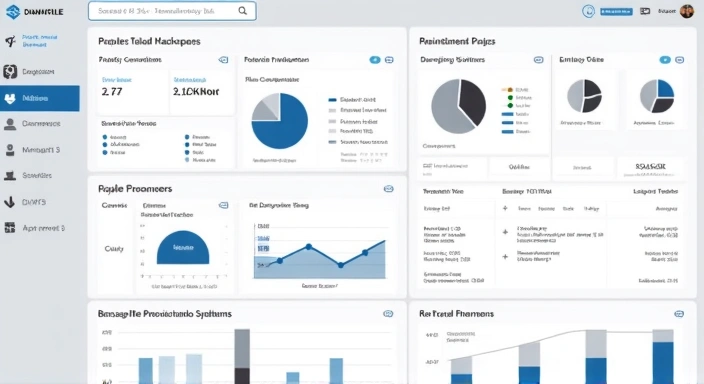Screen dimensions: 704x384
Task: Click the stat value beside '2.77'
Action: (x=196, y=92)
